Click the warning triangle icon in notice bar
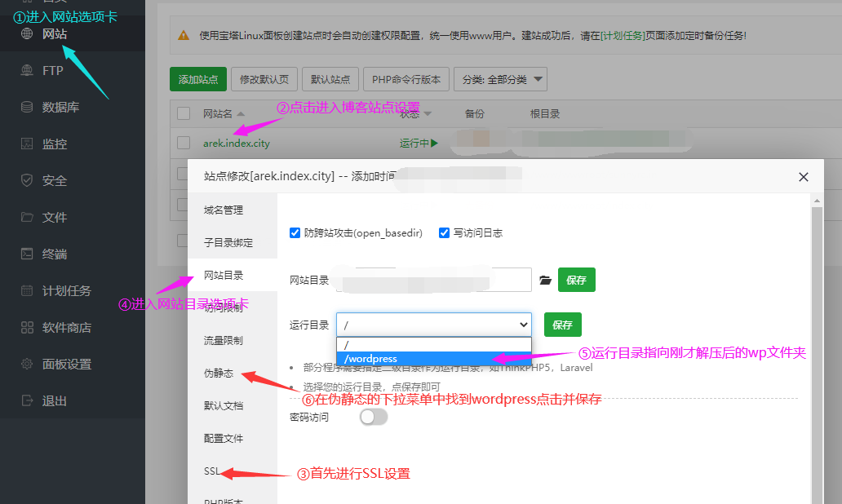Image resolution: width=842 pixels, height=504 pixels. 184,35
